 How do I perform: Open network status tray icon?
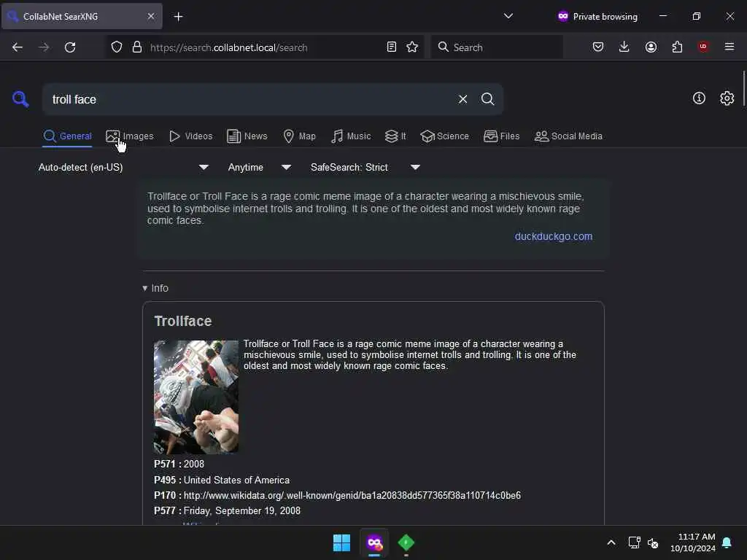[634, 542]
